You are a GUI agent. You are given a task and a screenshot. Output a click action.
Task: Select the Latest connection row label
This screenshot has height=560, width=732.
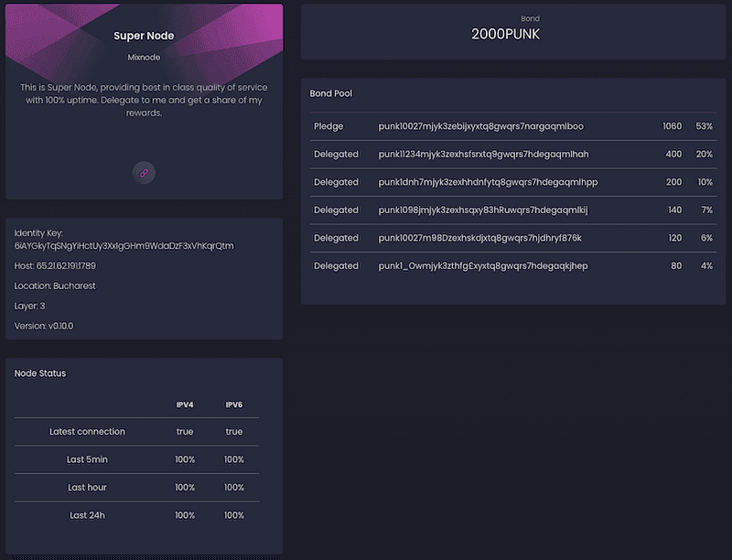[87, 432]
